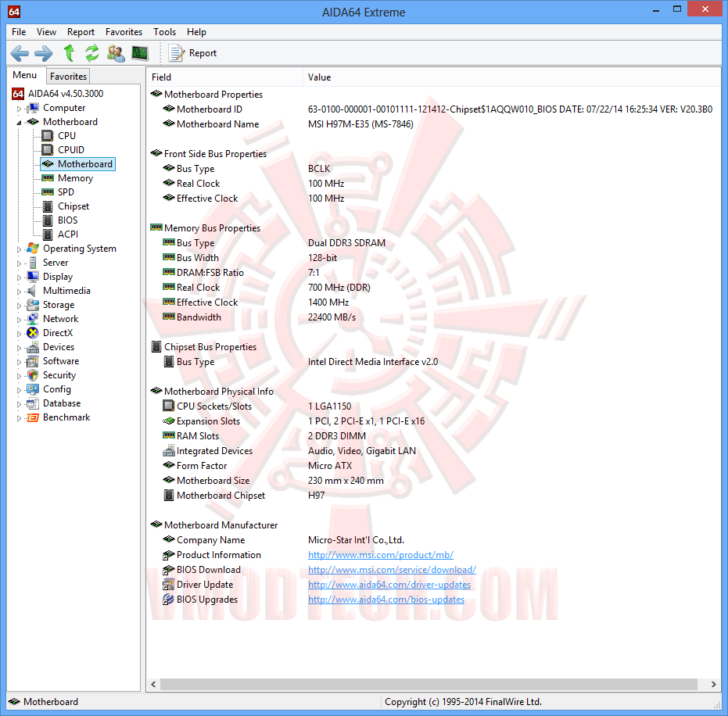
Task: Open the msi.com service/download link
Action: [x=392, y=570]
